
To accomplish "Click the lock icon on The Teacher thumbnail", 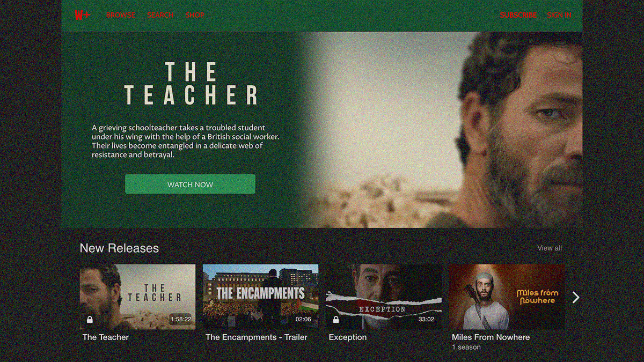I will pos(90,320).
